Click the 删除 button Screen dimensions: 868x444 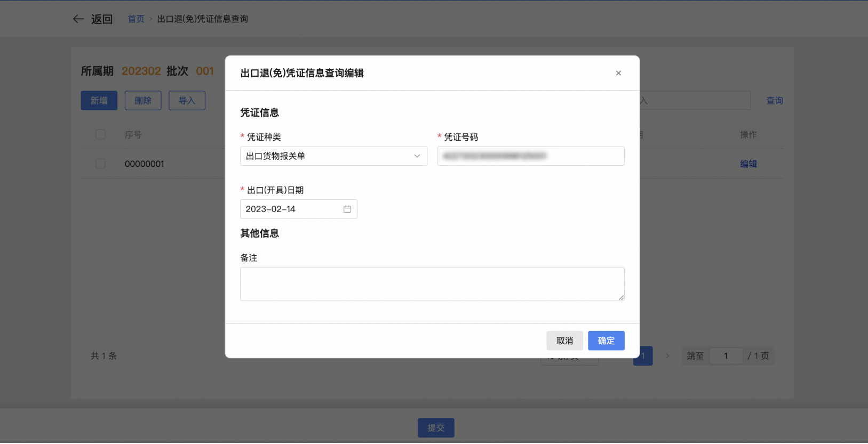point(143,100)
